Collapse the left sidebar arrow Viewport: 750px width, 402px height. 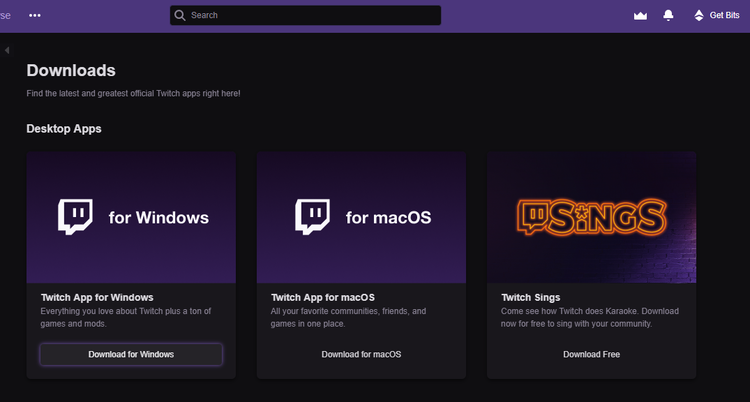(x=7, y=50)
